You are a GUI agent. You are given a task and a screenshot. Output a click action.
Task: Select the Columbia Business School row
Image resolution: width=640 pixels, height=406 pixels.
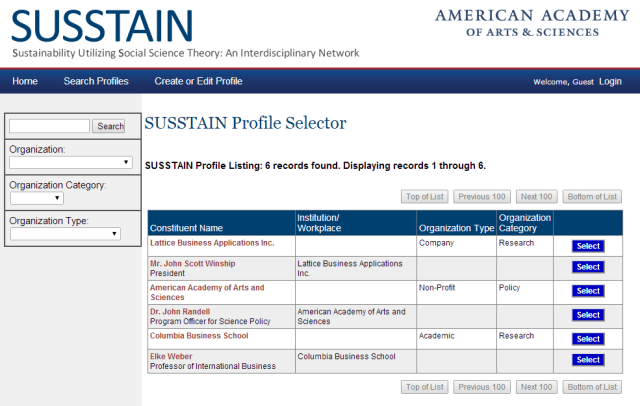pos(588,337)
